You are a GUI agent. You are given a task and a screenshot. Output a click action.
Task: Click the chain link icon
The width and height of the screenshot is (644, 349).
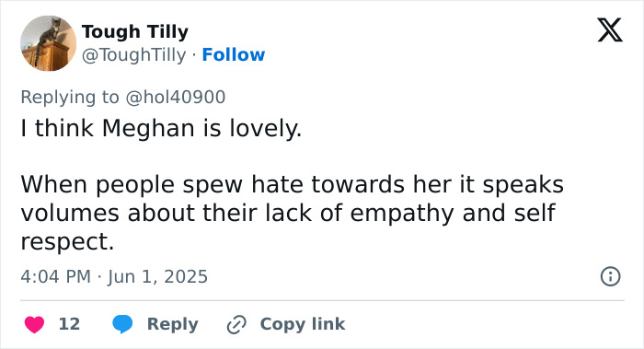(x=236, y=324)
